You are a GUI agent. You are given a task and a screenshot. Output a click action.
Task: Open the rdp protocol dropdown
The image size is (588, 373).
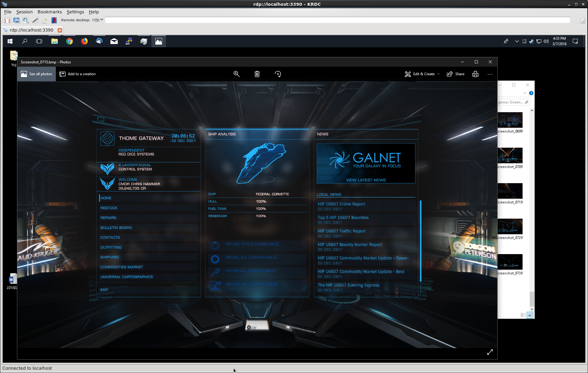pyautogui.click(x=98, y=20)
